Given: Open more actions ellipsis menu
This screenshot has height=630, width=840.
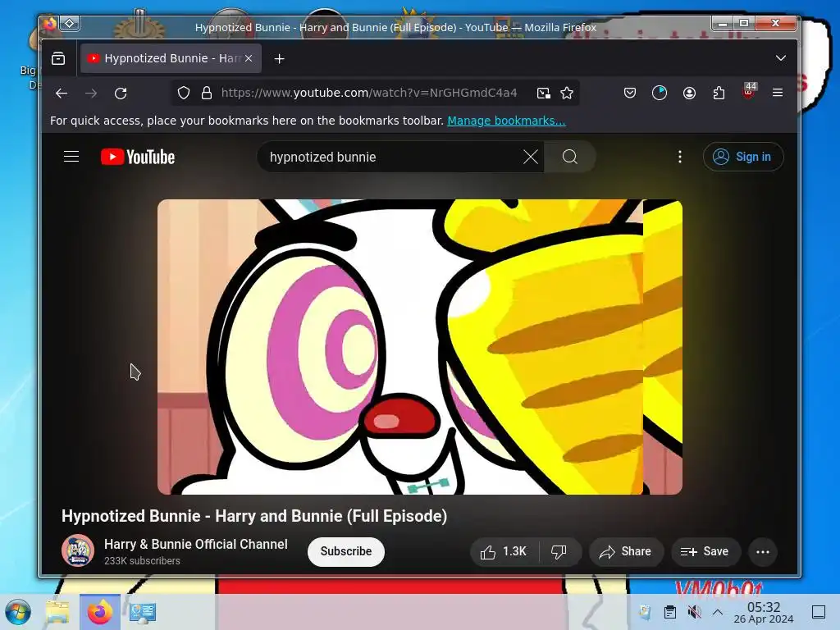Looking at the screenshot, I should (x=763, y=552).
